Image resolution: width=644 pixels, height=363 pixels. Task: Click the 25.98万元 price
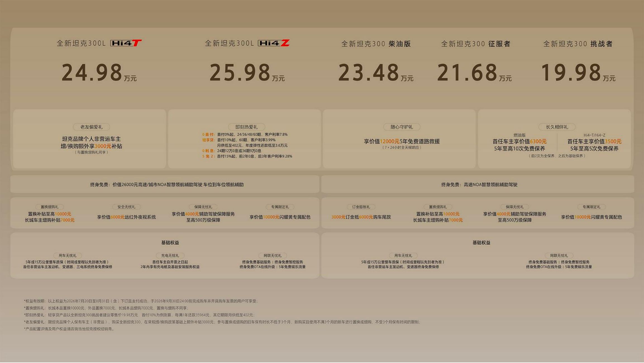point(247,73)
